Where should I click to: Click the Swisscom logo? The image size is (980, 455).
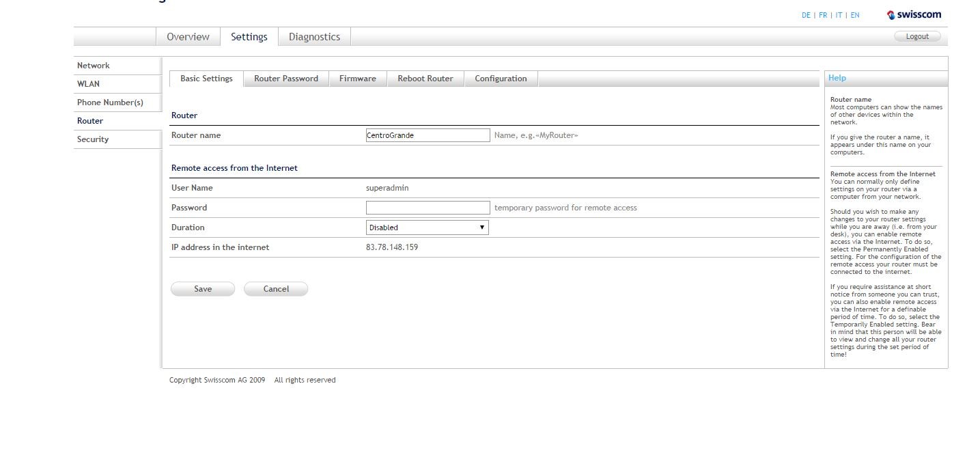coord(914,15)
